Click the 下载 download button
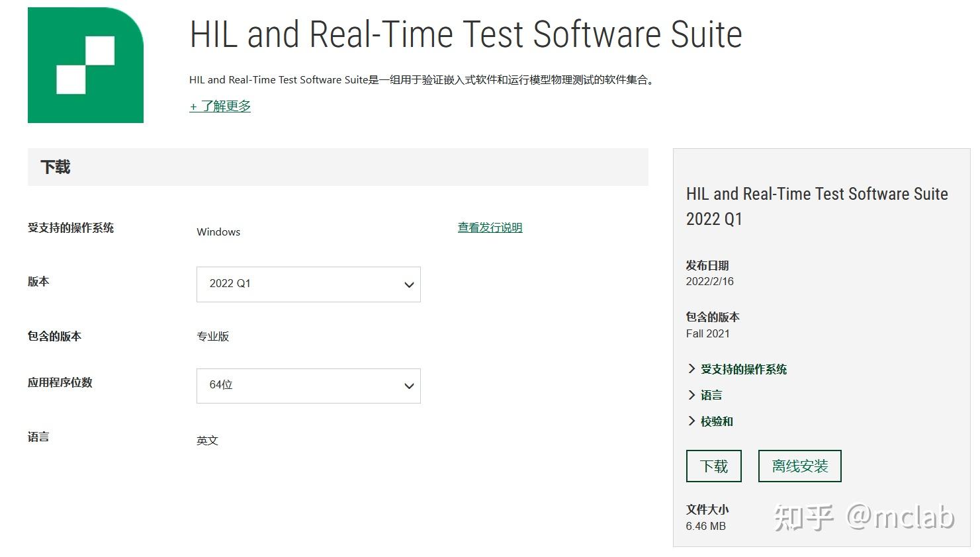The width and height of the screenshot is (980, 557). [x=714, y=466]
